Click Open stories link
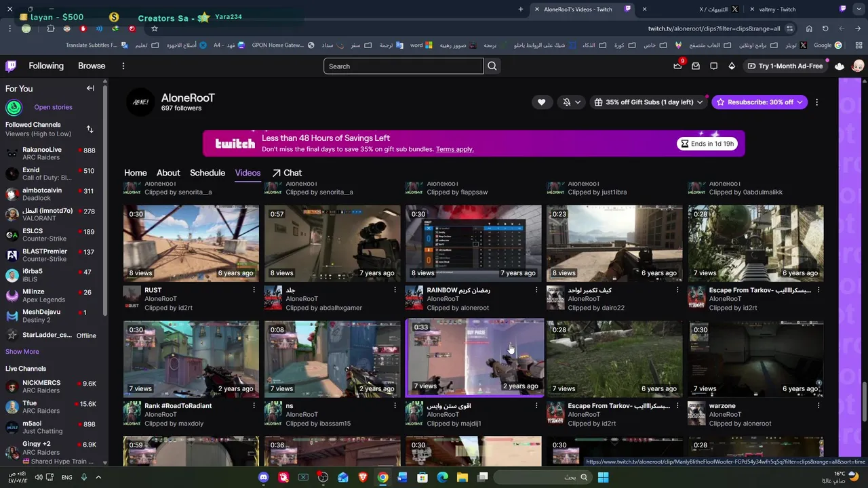 click(53, 107)
